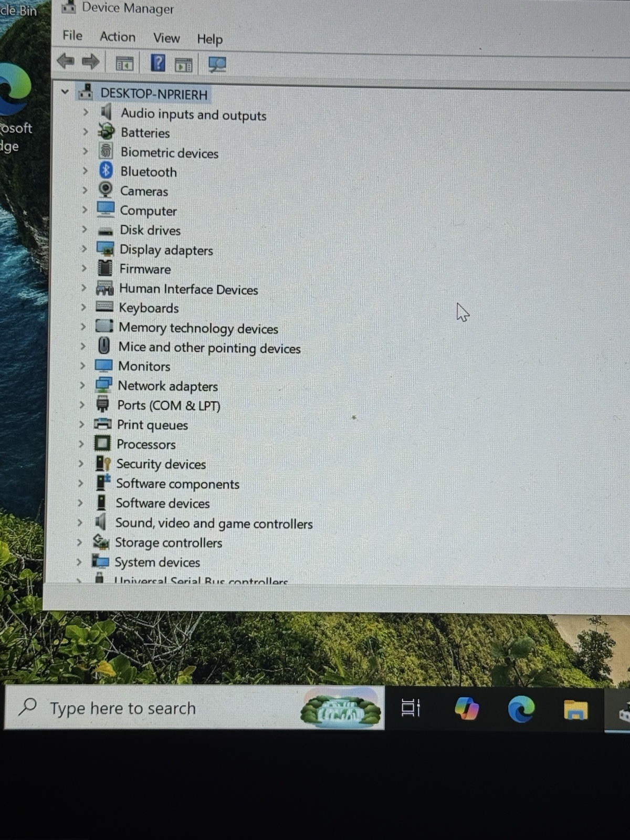The width and height of the screenshot is (630, 840).
Task: Click the Ports (COM & LPT) plug icon
Action: point(103,404)
